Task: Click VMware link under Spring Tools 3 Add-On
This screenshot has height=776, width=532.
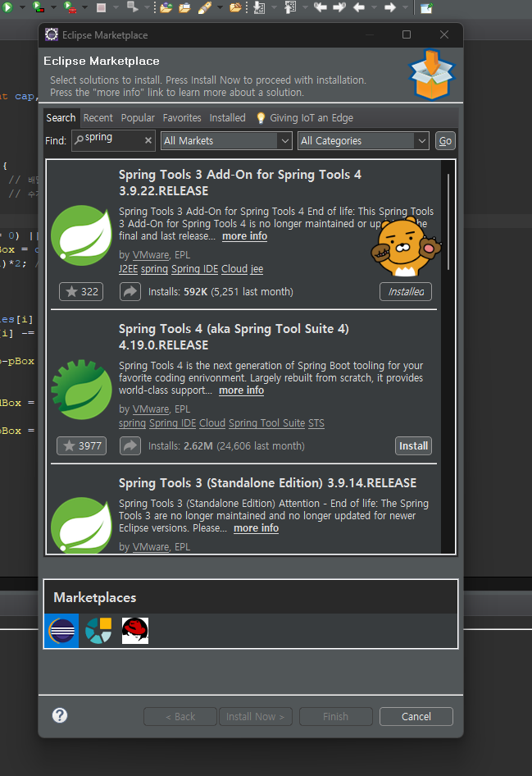Action: [151, 255]
